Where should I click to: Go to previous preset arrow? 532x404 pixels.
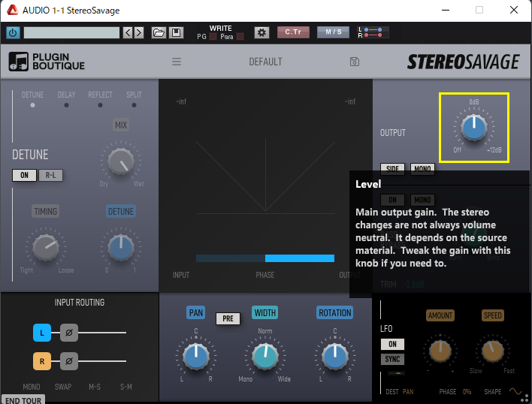128,33
